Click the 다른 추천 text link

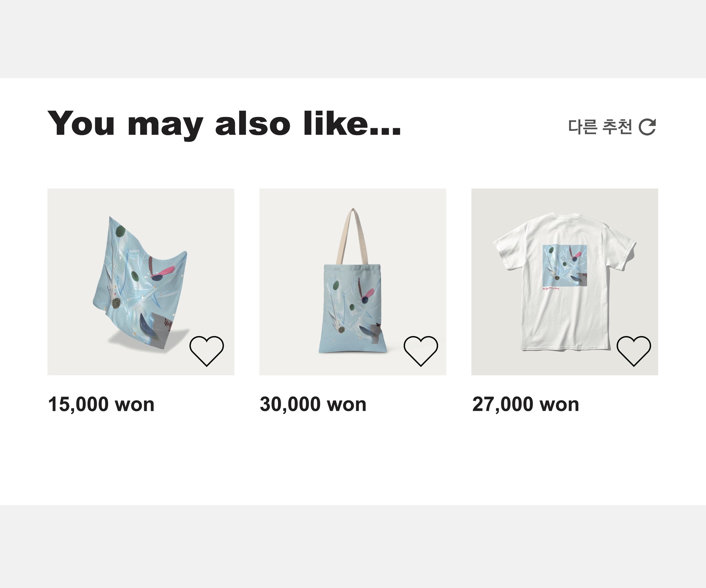pos(600,127)
